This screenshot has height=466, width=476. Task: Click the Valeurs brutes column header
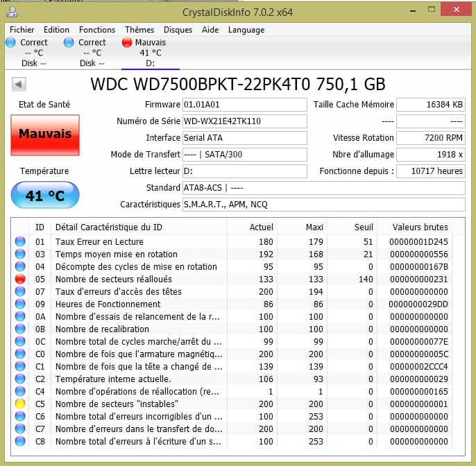coord(415,227)
